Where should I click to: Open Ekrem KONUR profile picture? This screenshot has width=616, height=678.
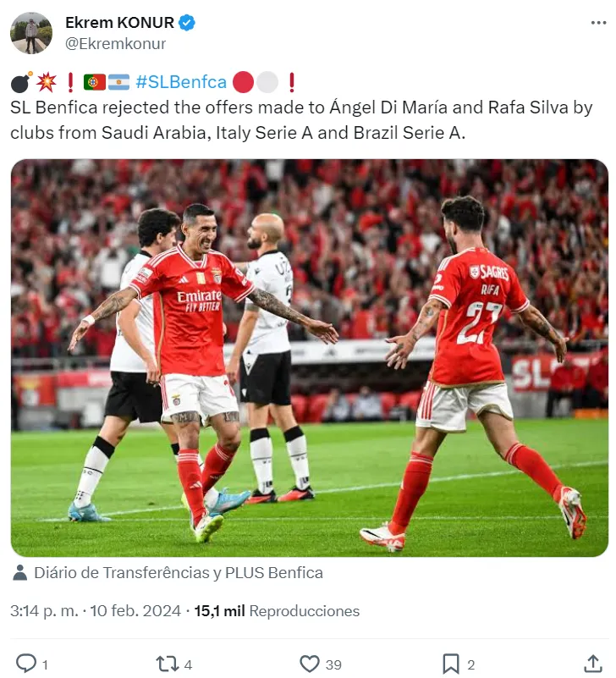31,33
